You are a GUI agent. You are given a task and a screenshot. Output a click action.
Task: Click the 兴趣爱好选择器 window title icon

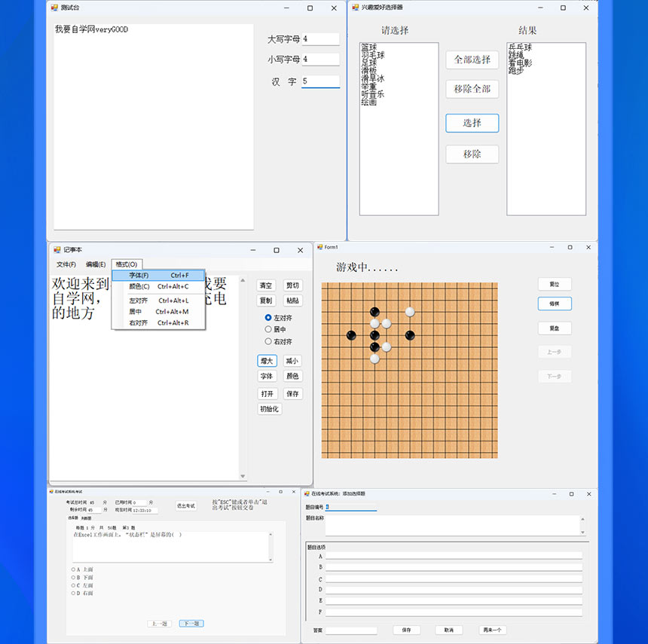pos(354,8)
